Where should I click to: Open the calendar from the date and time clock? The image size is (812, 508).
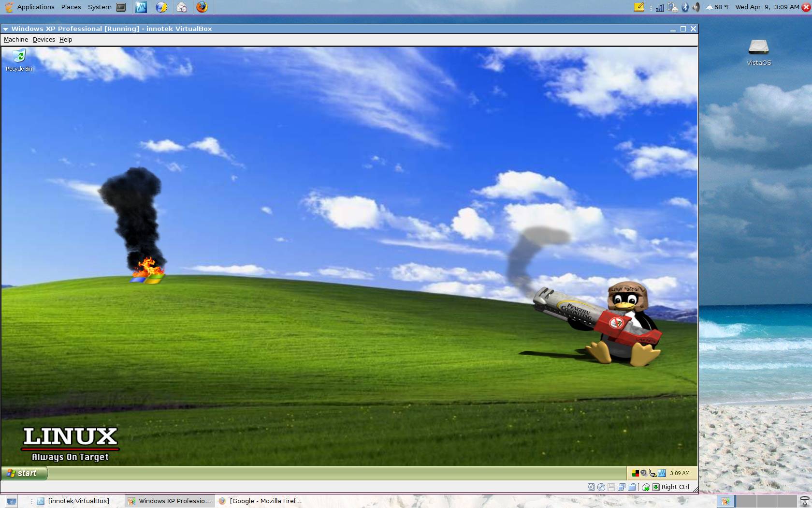[x=767, y=7]
